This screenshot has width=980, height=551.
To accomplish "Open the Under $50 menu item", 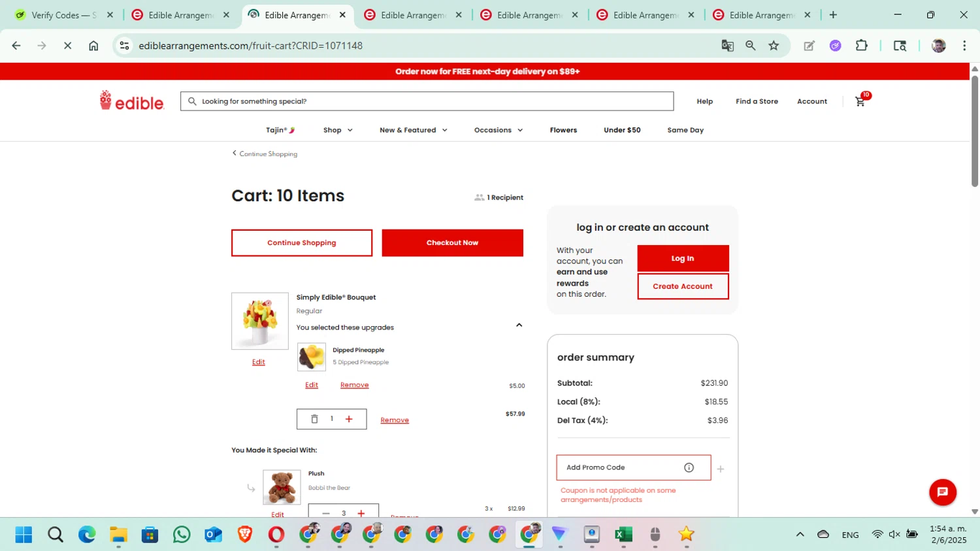I will tap(622, 130).
